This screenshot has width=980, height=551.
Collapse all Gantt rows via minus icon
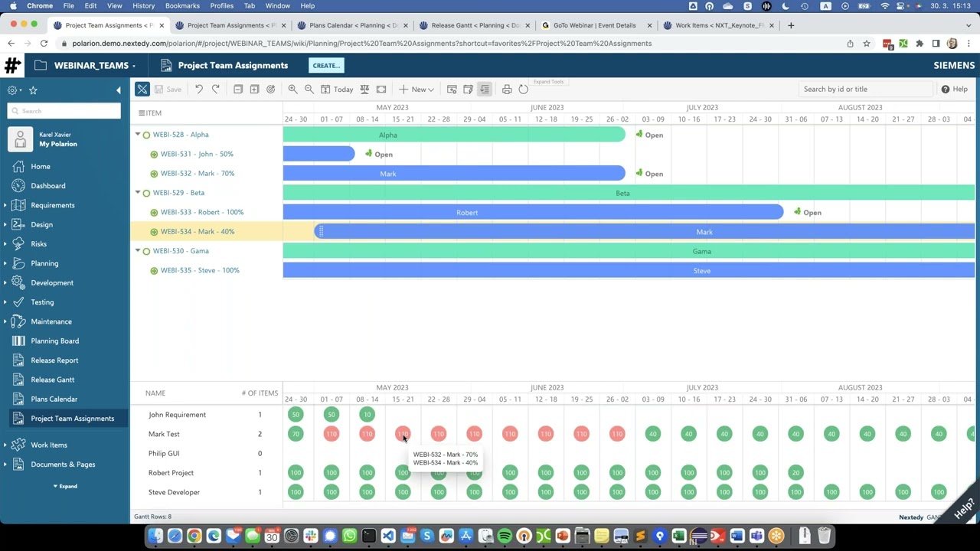pyautogui.click(x=238, y=90)
